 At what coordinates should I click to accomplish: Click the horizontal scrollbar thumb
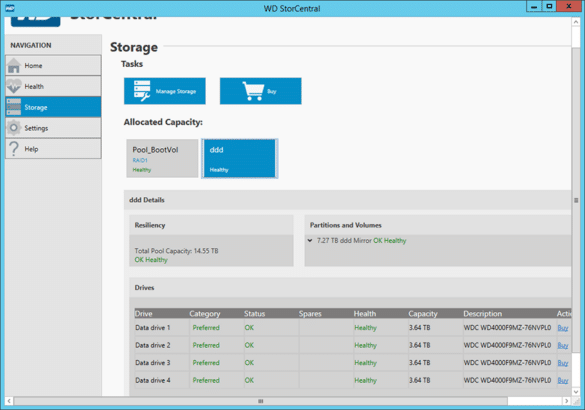click(x=260, y=401)
